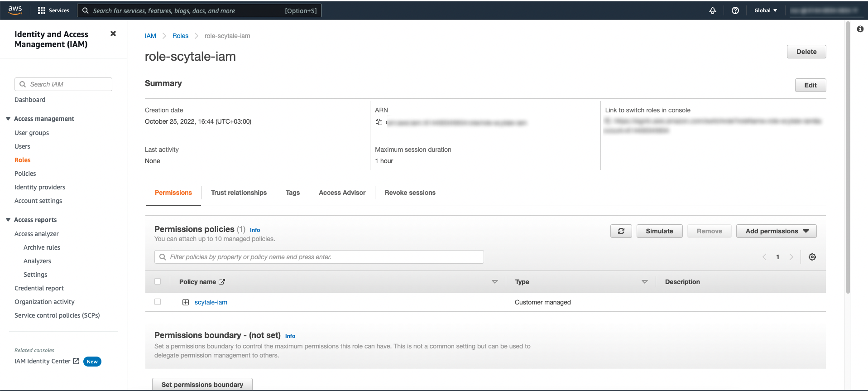Open Identity providers in the sidebar
This screenshot has width=868, height=391.
click(40, 187)
